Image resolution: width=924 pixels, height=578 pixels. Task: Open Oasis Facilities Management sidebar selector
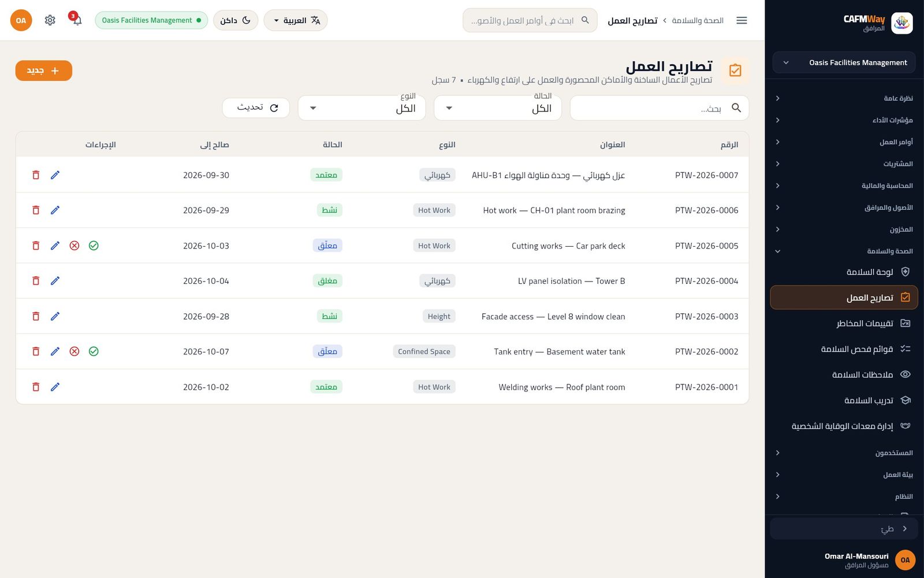(x=844, y=62)
